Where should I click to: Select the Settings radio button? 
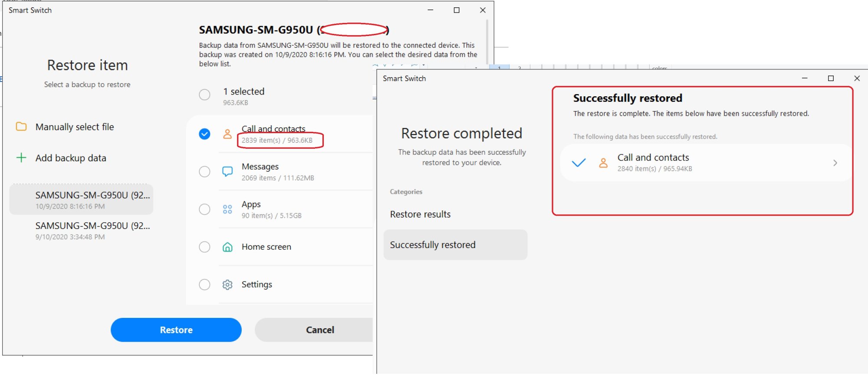(204, 284)
